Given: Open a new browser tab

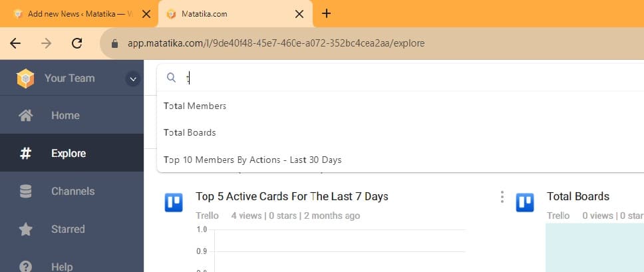Looking at the screenshot, I should 326,13.
